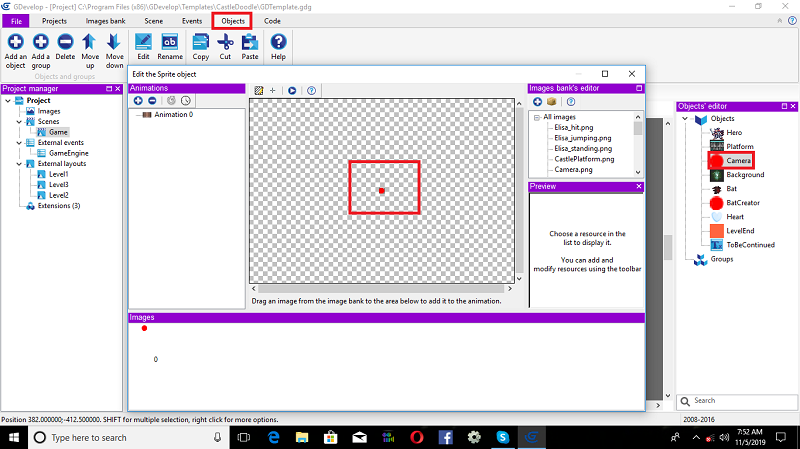Click the animation loop icon
This screenshot has height=449, width=800.
[x=171, y=101]
